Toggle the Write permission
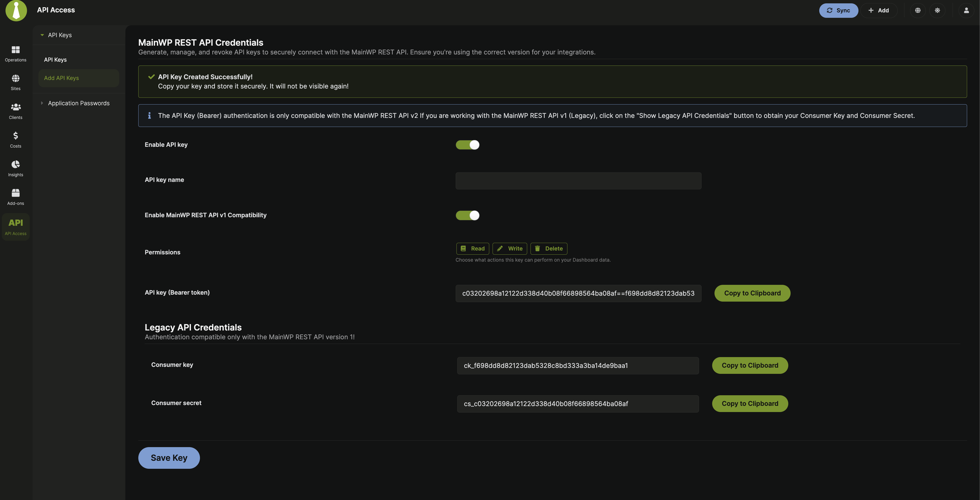The height and width of the screenshot is (500, 980). tap(510, 248)
